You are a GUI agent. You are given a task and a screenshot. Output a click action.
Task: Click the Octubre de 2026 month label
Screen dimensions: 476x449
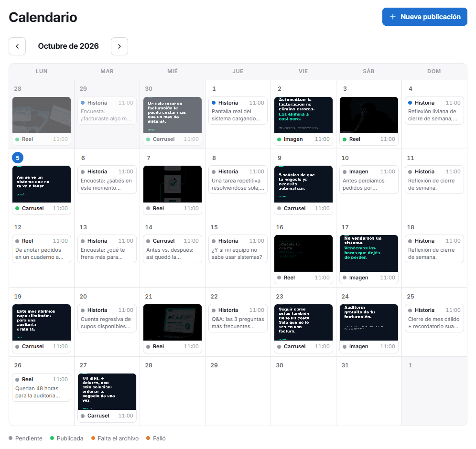coord(68,46)
